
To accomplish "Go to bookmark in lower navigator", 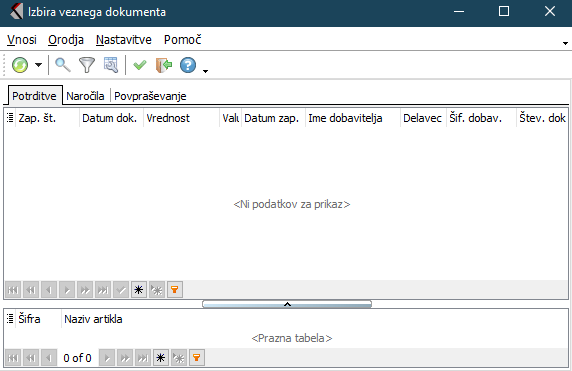I will (179, 358).
